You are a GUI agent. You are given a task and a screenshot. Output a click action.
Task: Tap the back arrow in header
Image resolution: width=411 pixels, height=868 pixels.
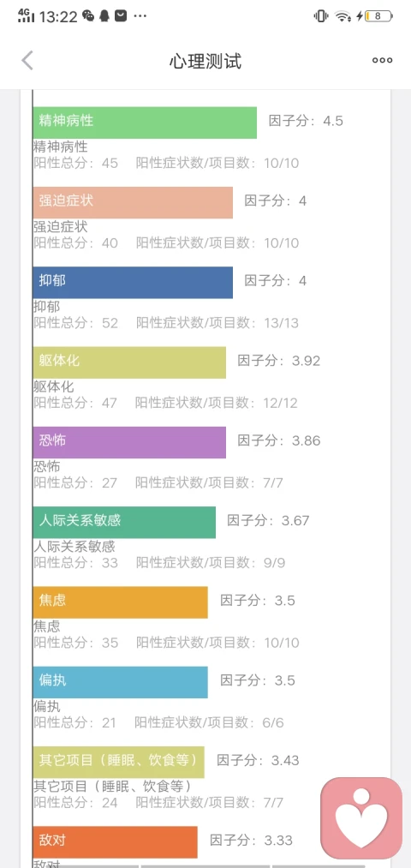pos(27,60)
